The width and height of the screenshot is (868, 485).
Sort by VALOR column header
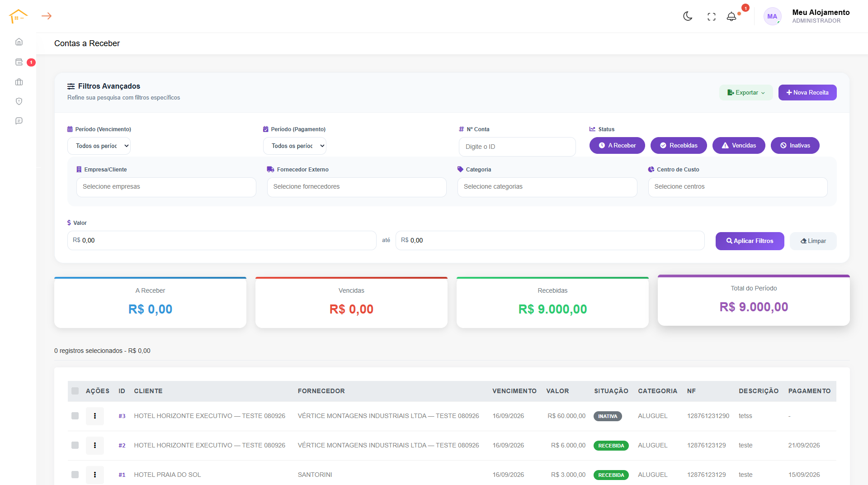point(557,391)
